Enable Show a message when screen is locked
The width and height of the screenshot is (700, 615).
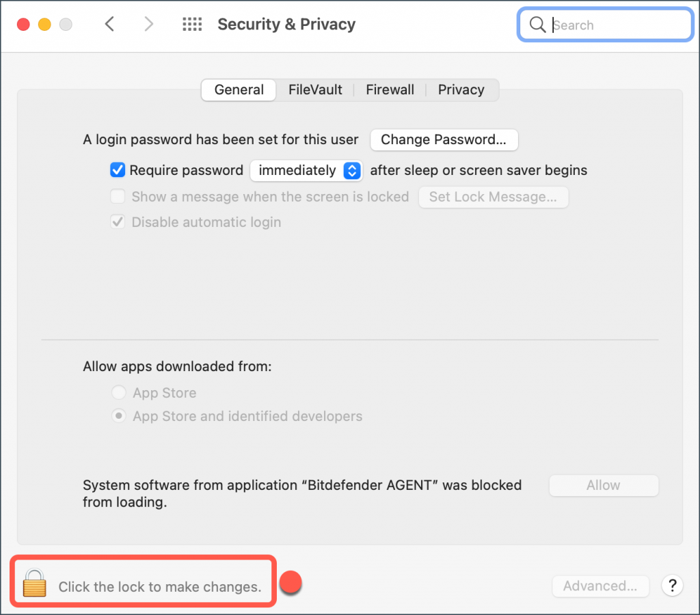pos(117,196)
